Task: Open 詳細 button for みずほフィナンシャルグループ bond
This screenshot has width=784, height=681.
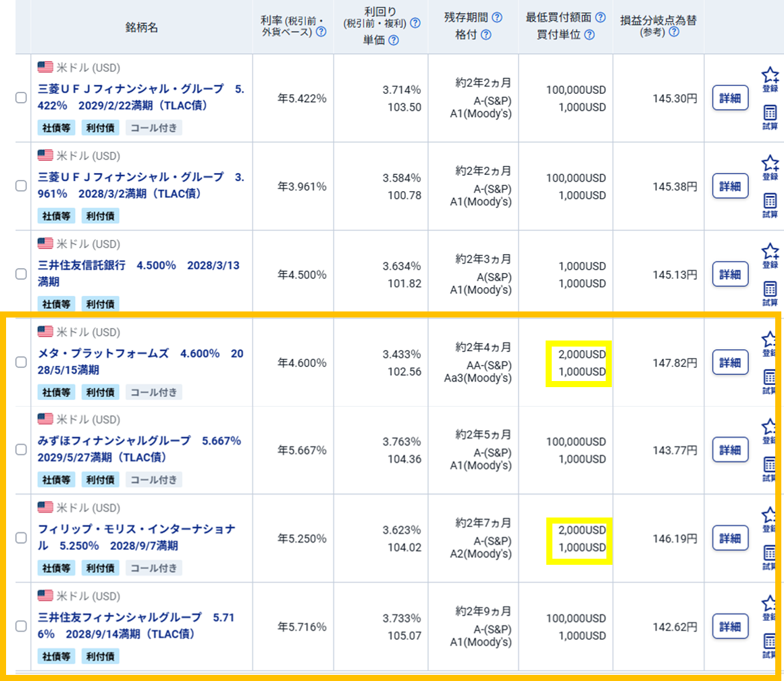Action: (x=730, y=450)
